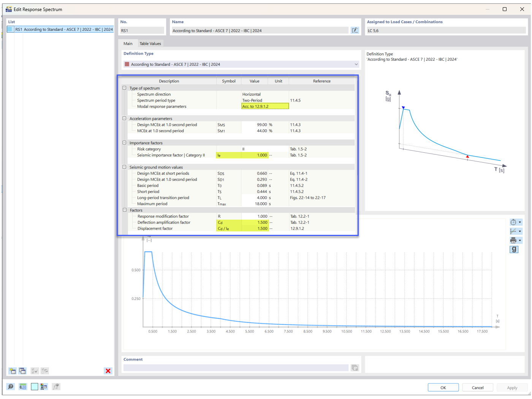Screen dimensions: 532x399
Task: Click the Name input field
Action: point(260,30)
